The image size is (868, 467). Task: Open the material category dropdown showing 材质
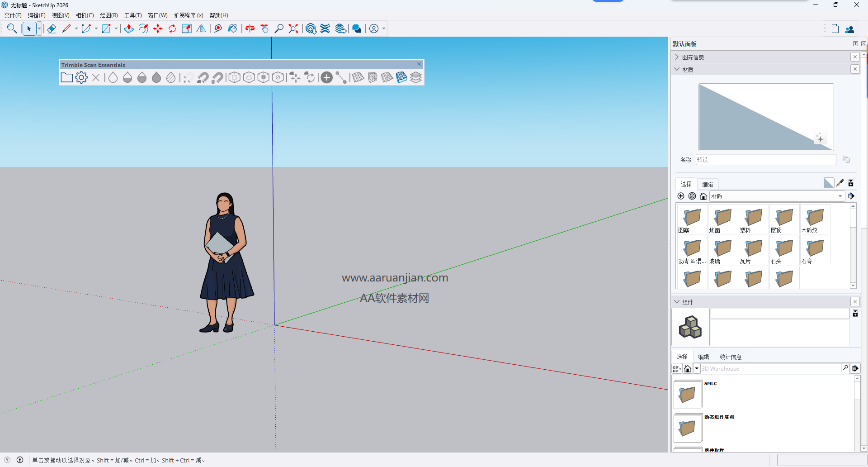click(x=840, y=196)
